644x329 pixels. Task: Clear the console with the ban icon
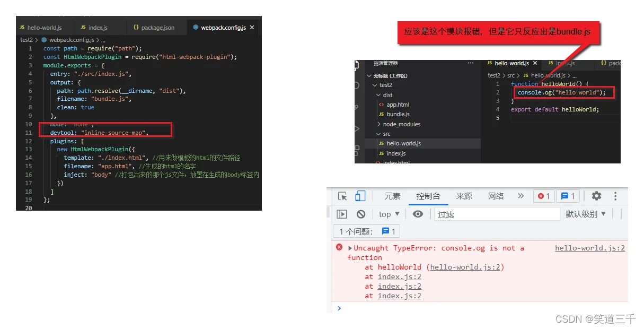click(361, 214)
